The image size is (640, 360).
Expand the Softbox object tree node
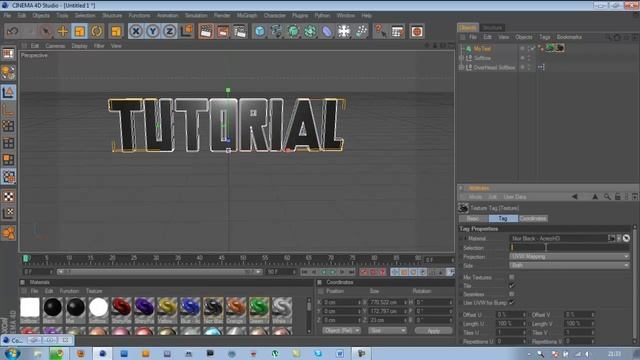[462, 58]
